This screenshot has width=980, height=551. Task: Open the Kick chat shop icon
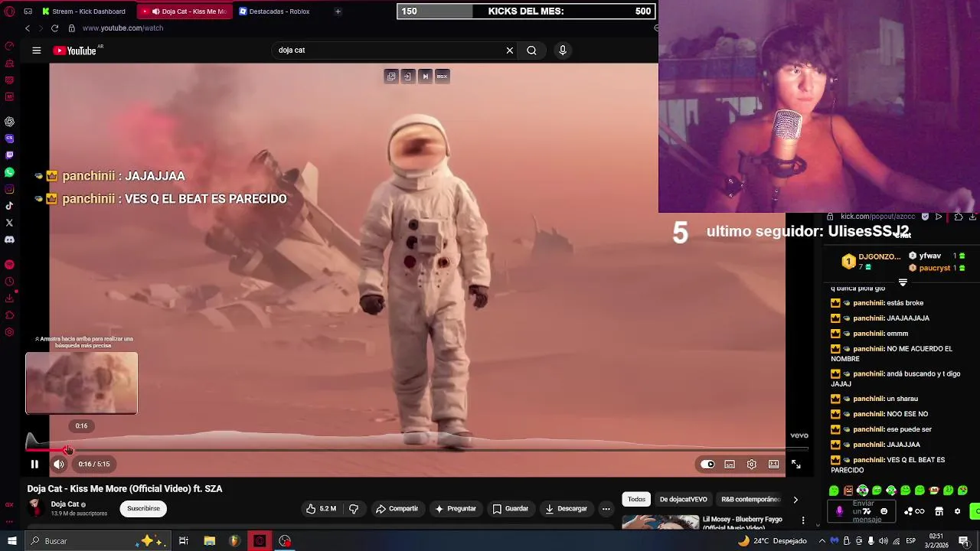click(939, 511)
